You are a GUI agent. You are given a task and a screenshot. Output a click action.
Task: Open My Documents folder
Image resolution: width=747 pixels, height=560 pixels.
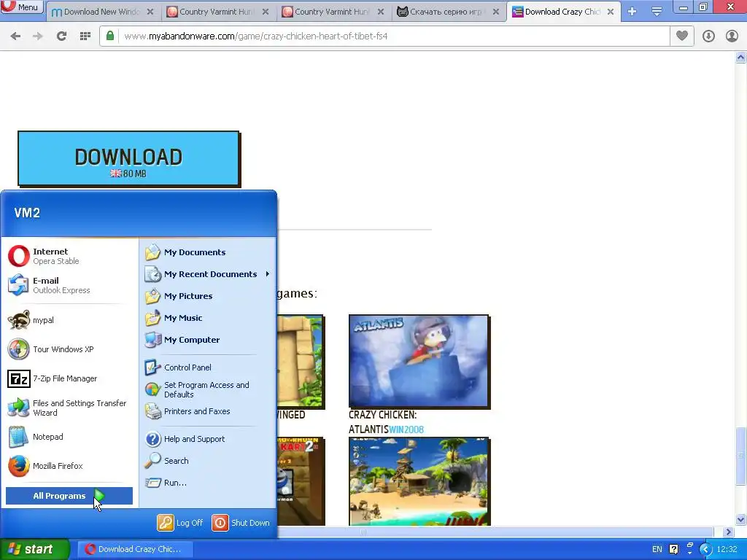coord(208,252)
